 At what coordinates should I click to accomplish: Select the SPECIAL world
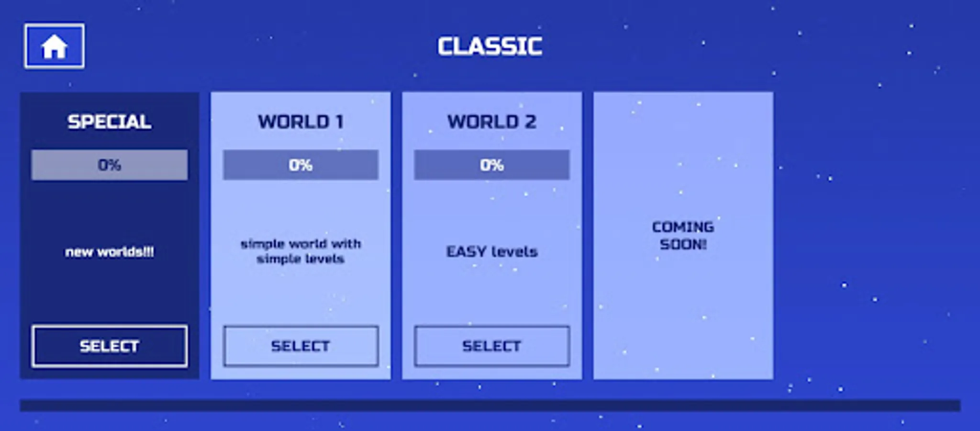(x=109, y=346)
